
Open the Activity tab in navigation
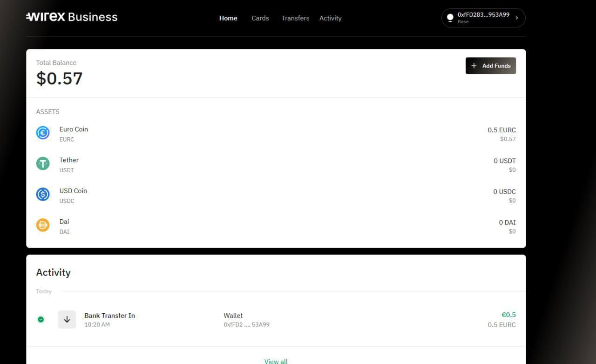tap(331, 18)
